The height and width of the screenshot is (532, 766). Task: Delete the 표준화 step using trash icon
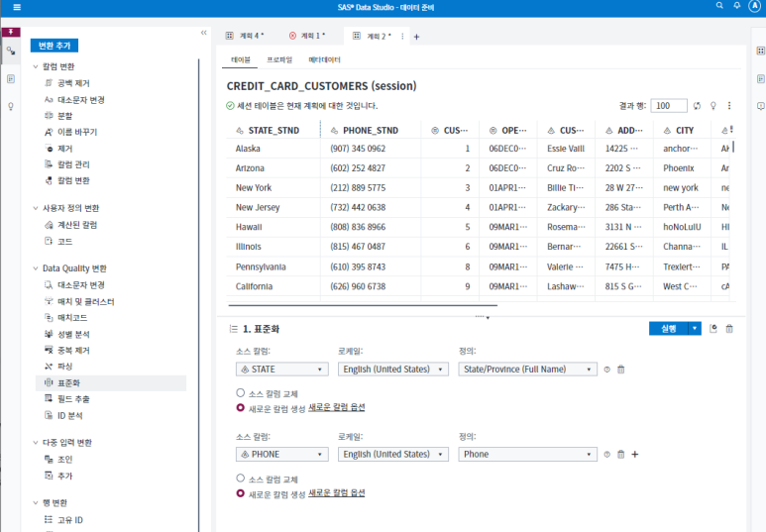(x=729, y=329)
